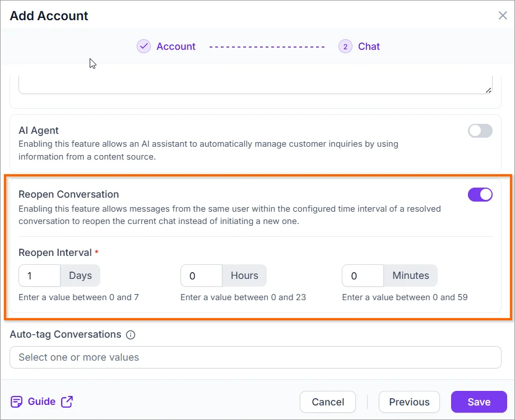Click the Hours input field
515x420 pixels.
coord(201,276)
